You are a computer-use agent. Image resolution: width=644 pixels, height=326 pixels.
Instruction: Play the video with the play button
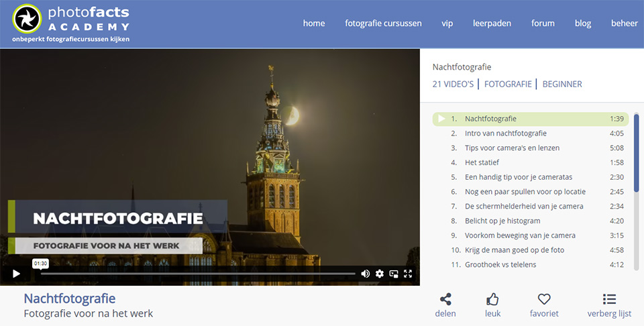click(x=16, y=274)
